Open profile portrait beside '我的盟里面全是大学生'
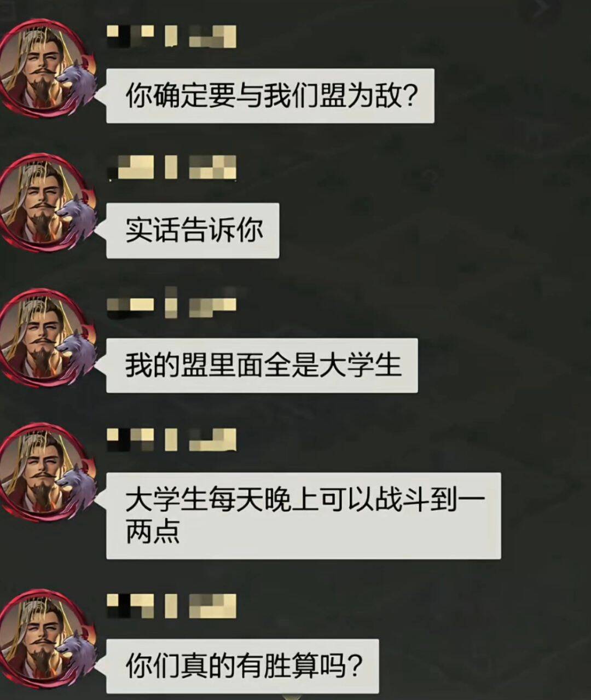Image resolution: width=591 pixels, height=700 pixels. point(48,338)
